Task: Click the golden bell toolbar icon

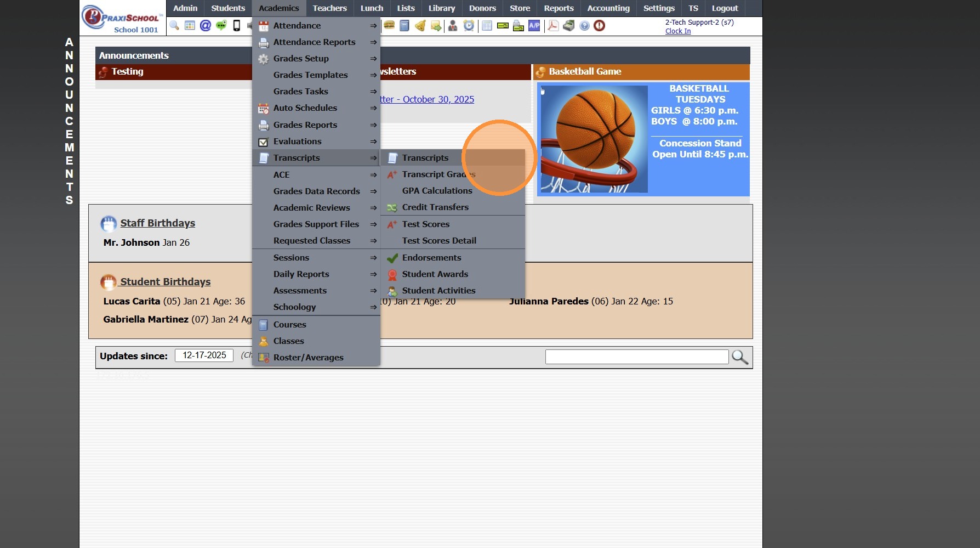Action: (x=420, y=26)
